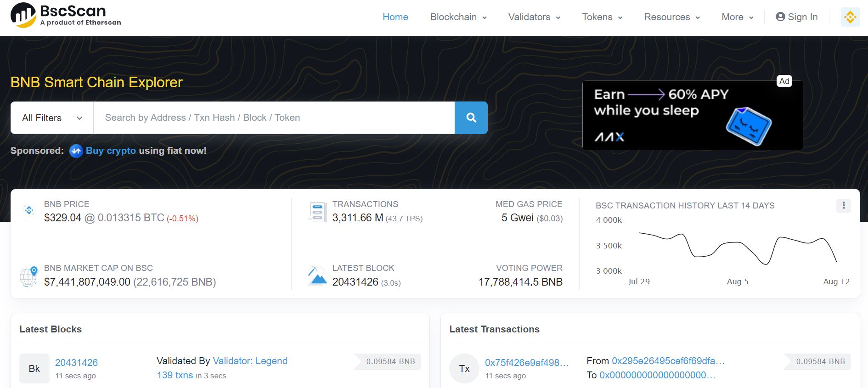The width and height of the screenshot is (868, 388).
Task: Focus the address search input field
Action: 274,118
